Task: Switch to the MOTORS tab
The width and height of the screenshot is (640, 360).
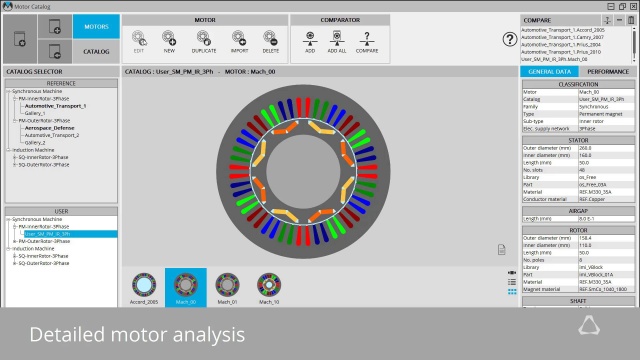Action: (96, 27)
